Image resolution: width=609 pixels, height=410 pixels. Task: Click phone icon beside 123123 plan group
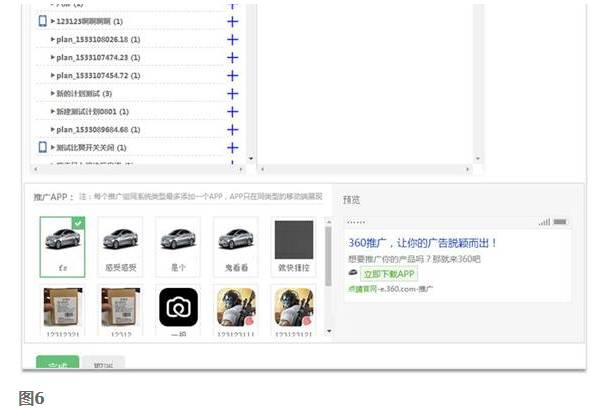42,21
